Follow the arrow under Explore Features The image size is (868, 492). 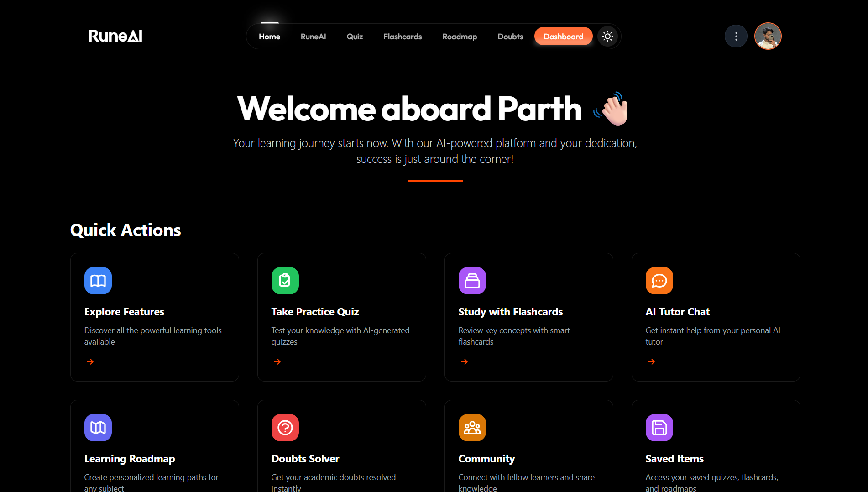click(x=90, y=362)
